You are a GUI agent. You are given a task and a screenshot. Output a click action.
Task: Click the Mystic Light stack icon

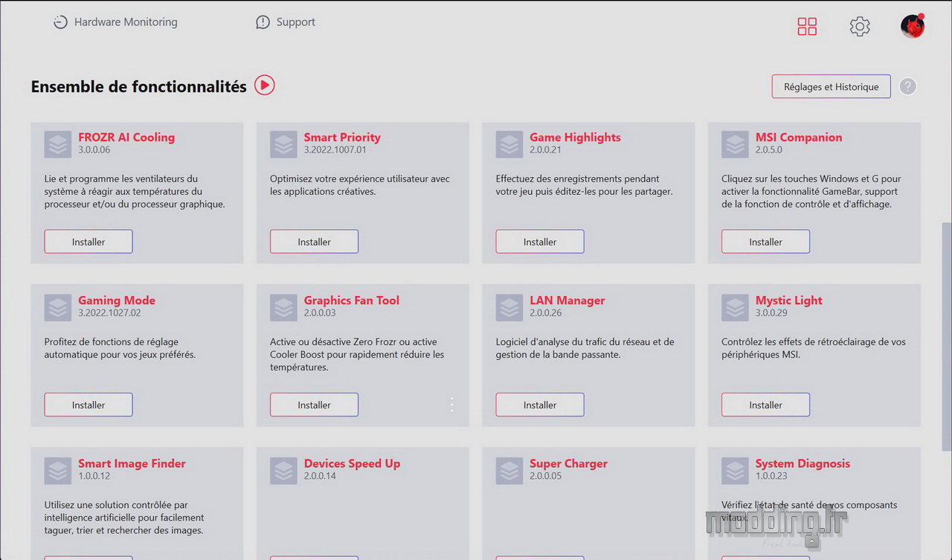736,307
